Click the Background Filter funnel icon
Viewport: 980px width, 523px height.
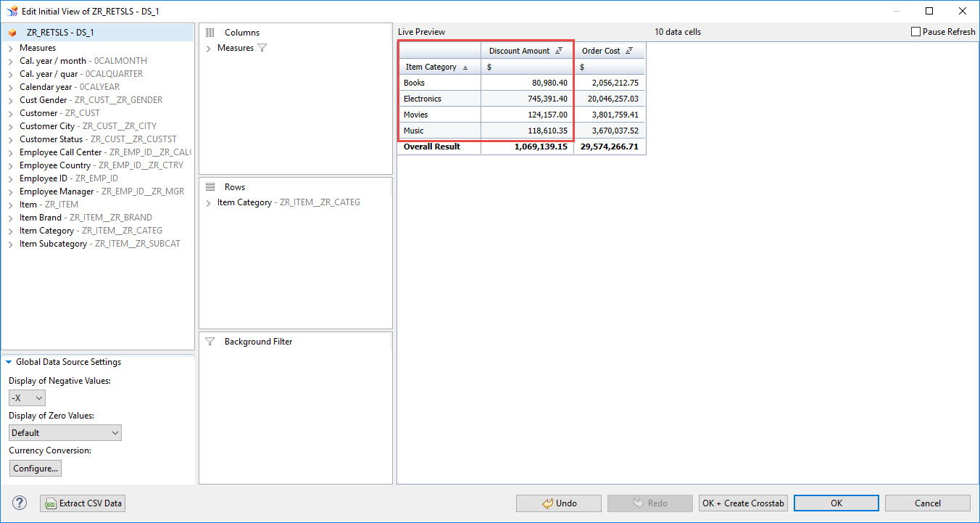pos(210,342)
